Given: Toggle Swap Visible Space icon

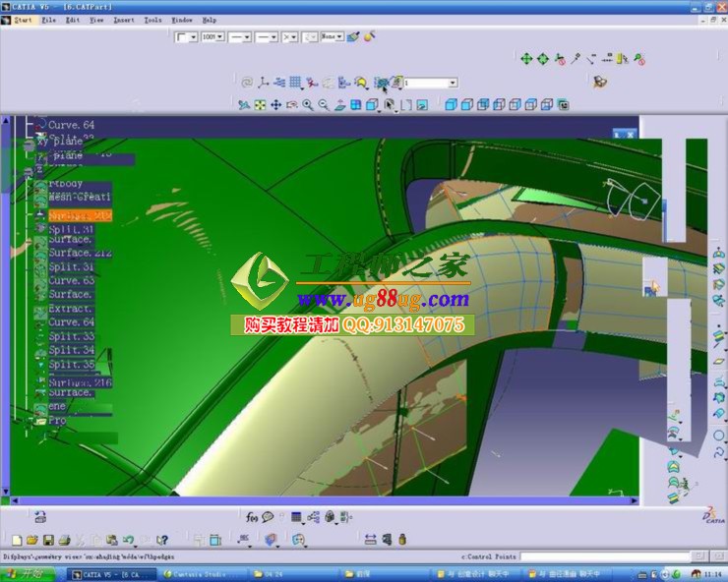Looking at the screenshot, I should (422, 105).
